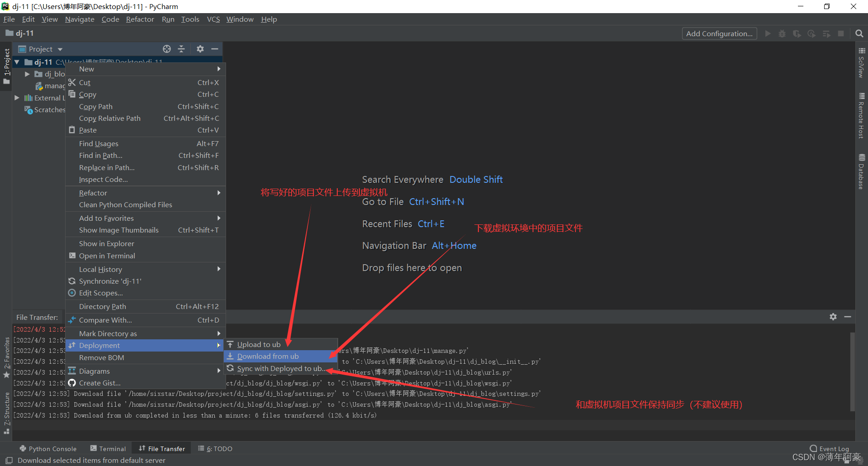
Task: Open the VCS menu
Action: (213, 19)
